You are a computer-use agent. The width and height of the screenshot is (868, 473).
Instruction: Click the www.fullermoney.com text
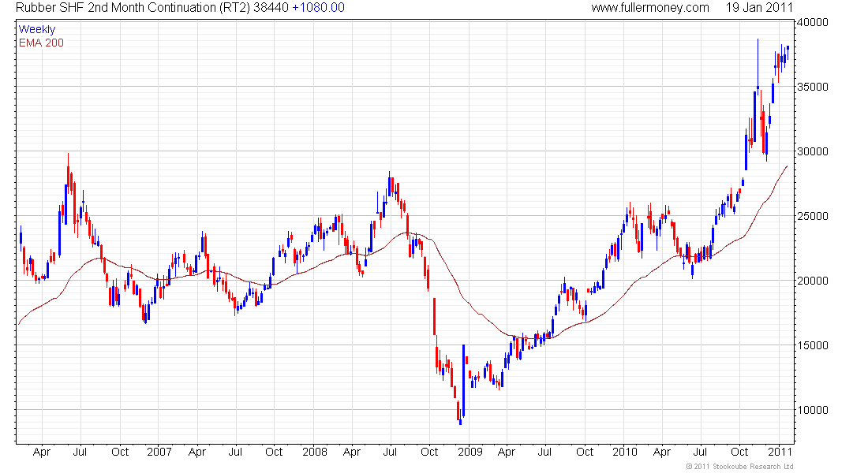(650, 8)
